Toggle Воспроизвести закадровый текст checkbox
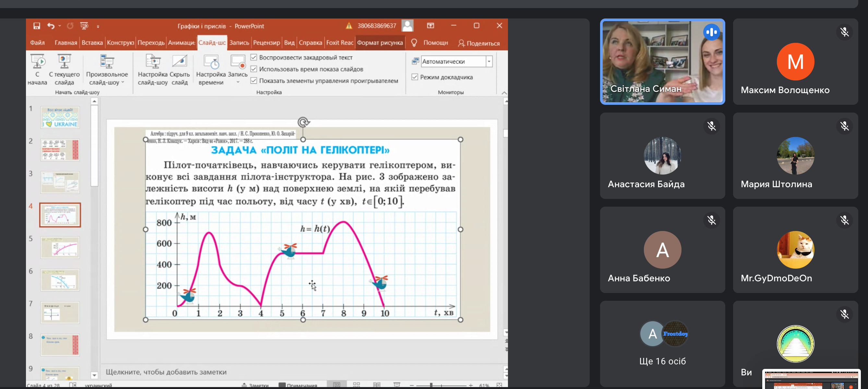The width and height of the screenshot is (868, 389). coord(254,58)
